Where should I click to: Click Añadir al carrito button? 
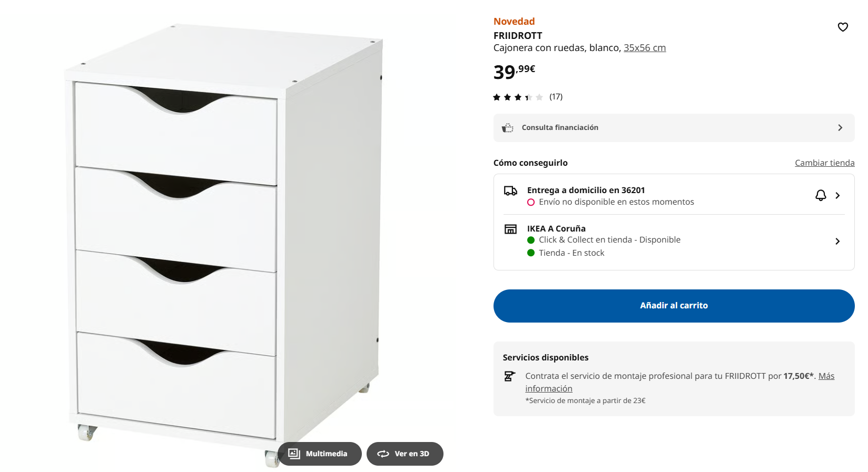674,306
